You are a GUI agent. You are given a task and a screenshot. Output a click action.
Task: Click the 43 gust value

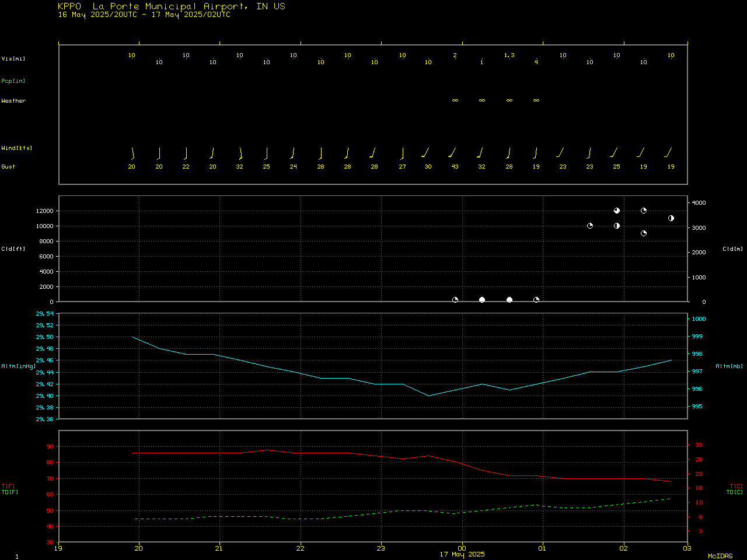[x=455, y=167]
